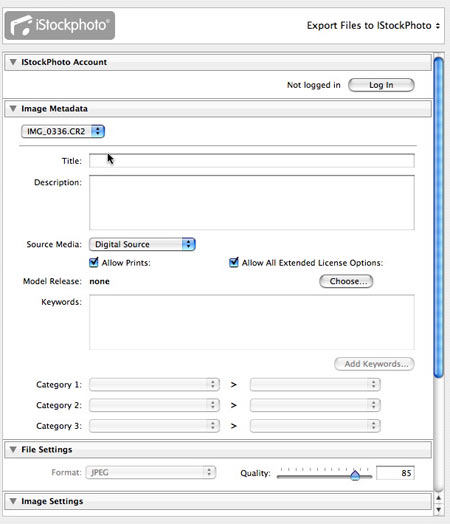Click the Add Keywords button

pos(374,364)
